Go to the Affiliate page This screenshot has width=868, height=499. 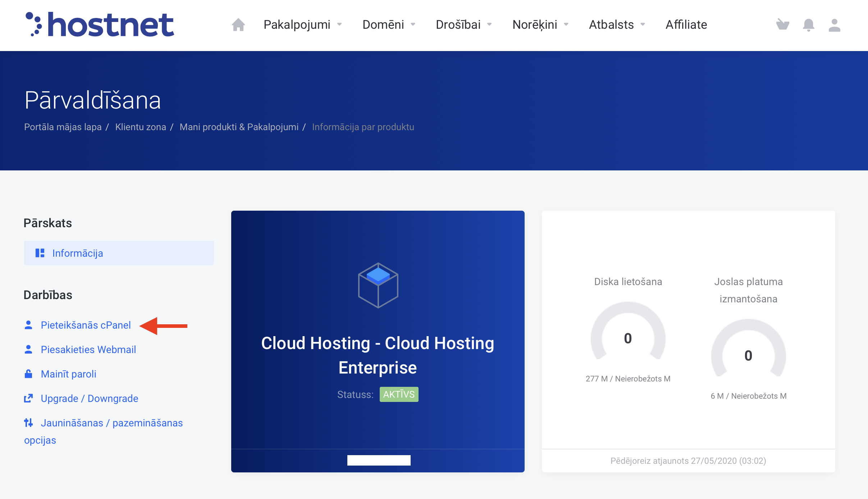tap(686, 25)
